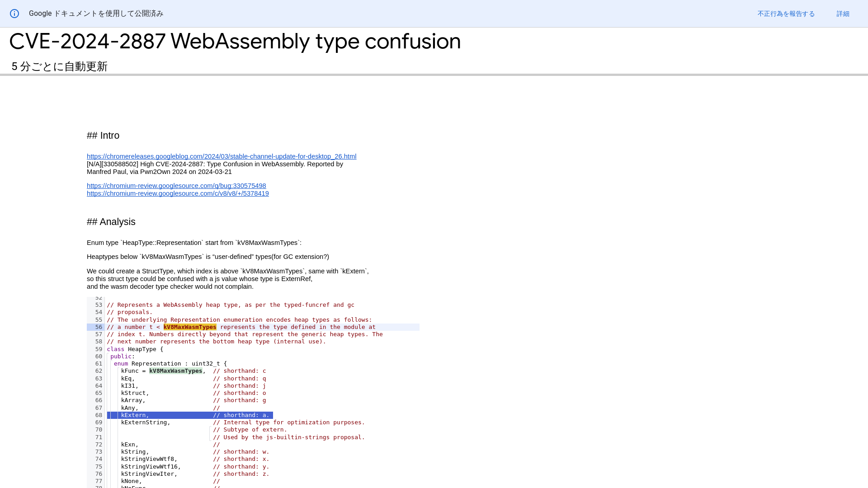
Task: Click the '## Intro' heading
Action: [x=103, y=136]
